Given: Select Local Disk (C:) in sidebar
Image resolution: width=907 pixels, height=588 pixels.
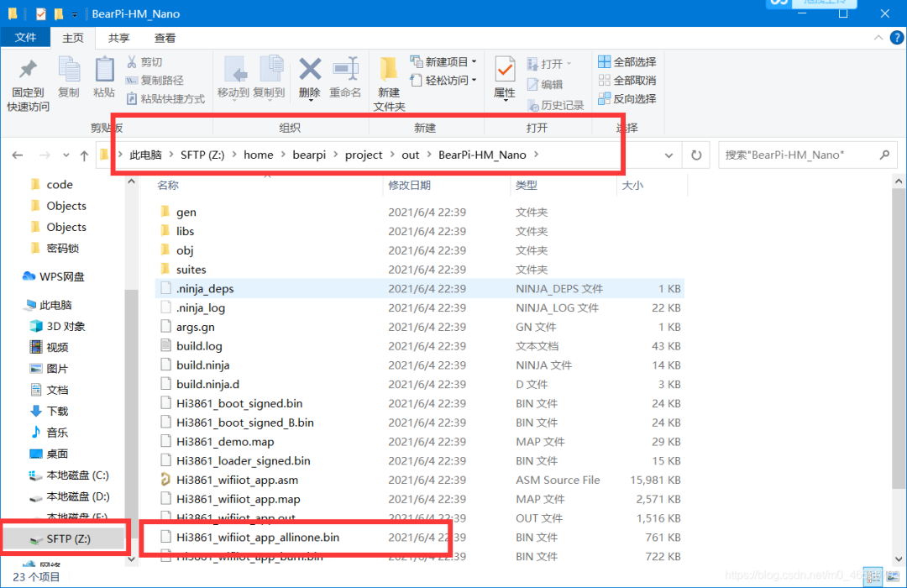Looking at the screenshot, I should pos(70,475).
